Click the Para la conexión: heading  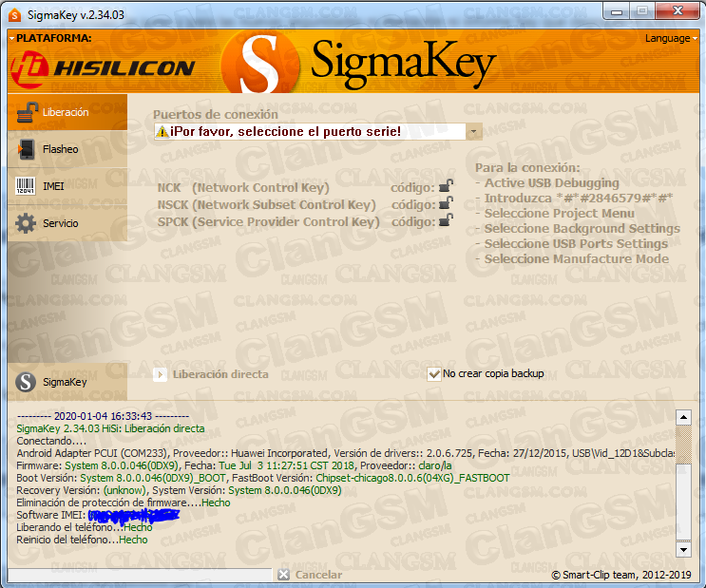pos(527,168)
